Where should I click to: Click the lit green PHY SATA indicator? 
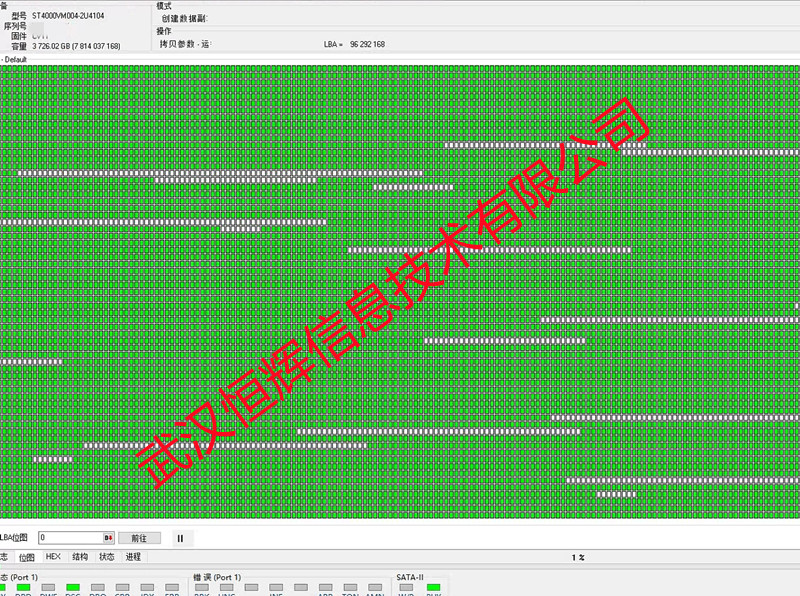click(x=434, y=588)
